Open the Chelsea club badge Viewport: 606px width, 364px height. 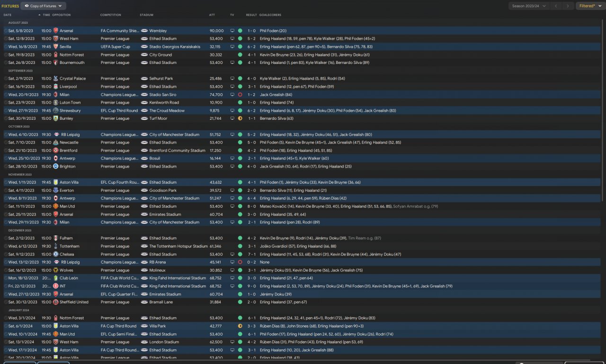click(55, 254)
